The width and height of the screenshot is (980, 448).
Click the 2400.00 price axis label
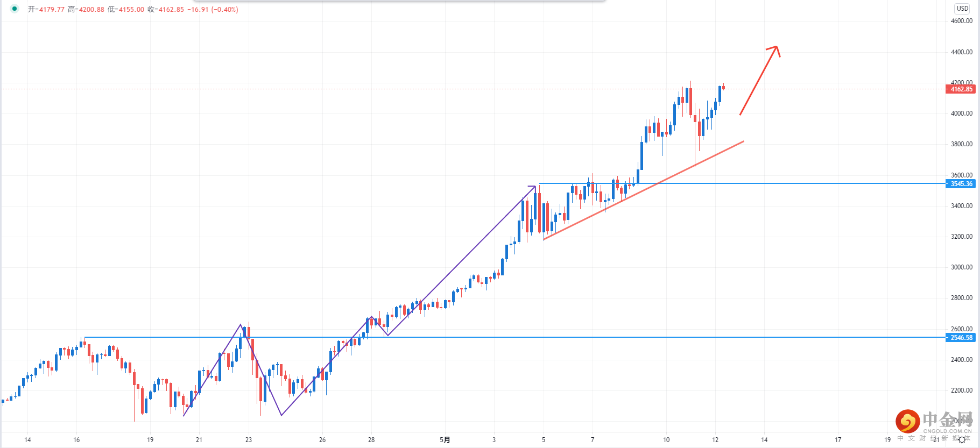pos(961,360)
